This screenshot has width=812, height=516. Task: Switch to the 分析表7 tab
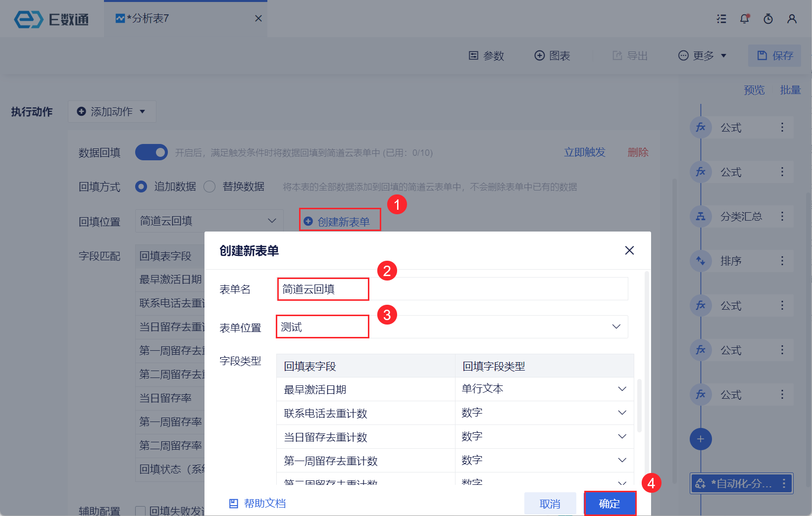tap(186, 19)
